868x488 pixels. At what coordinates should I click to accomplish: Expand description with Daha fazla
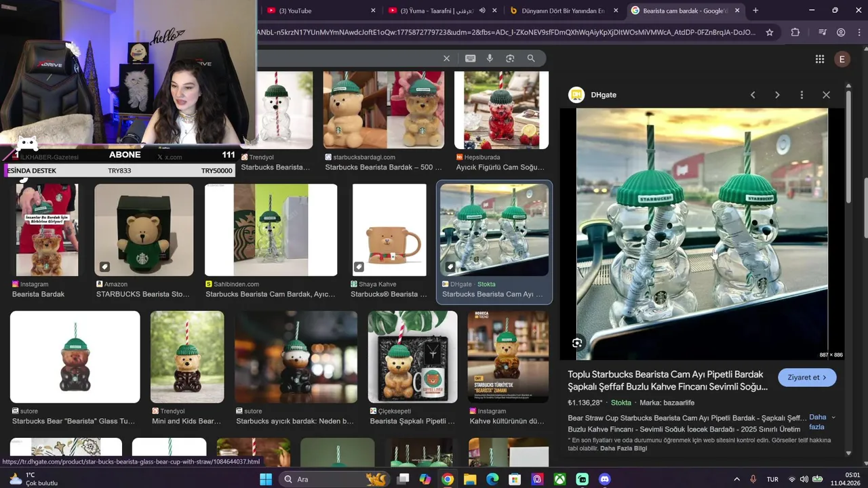(821, 422)
